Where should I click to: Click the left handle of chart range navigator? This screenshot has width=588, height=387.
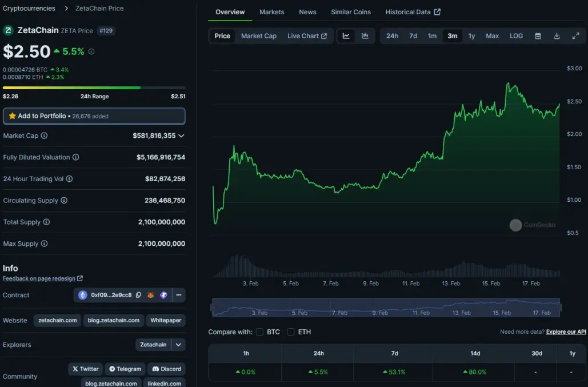click(213, 308)
